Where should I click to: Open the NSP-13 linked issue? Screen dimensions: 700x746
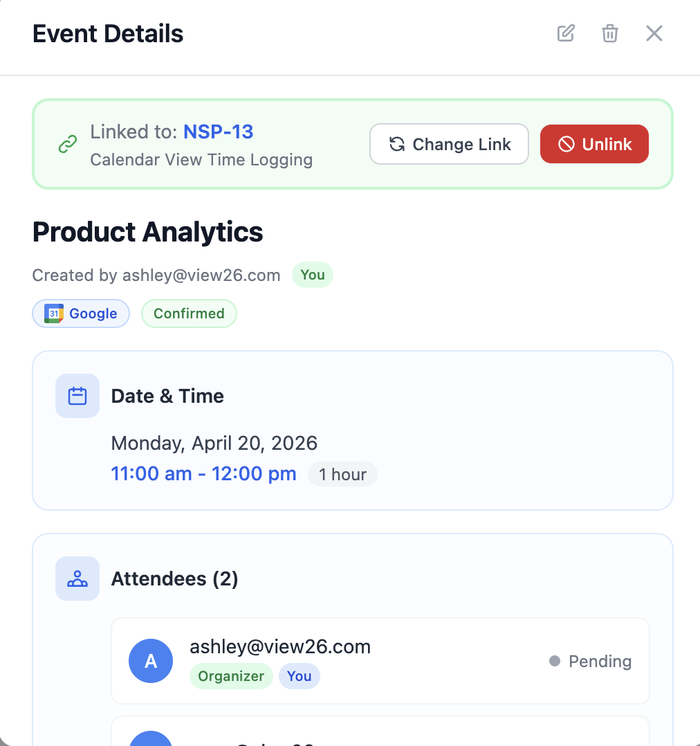[219, 131]
